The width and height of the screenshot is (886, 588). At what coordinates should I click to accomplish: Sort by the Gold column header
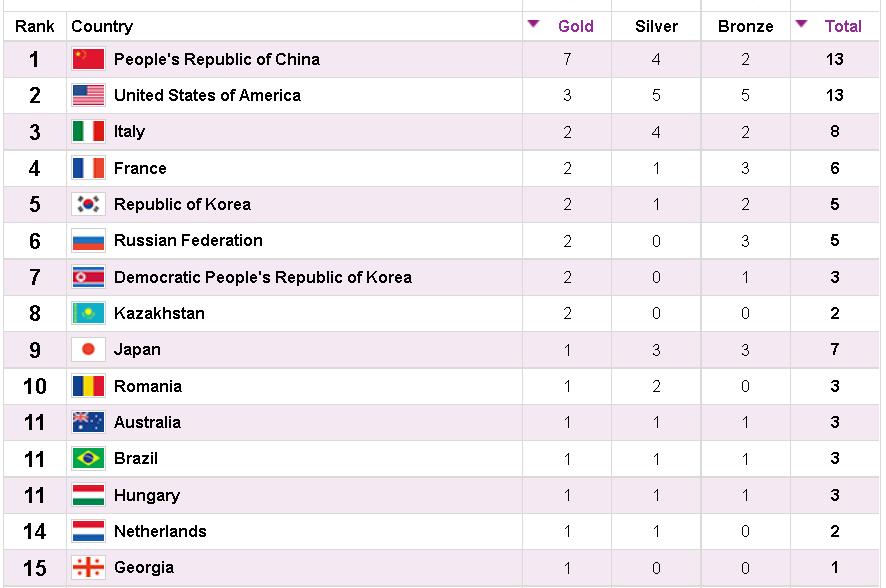point(576,26)
